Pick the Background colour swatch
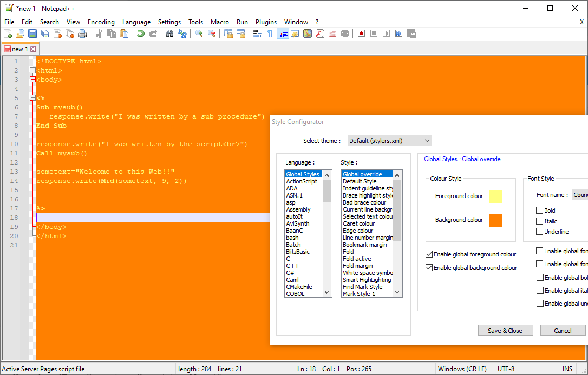588x375 pixels. [495, 221]
